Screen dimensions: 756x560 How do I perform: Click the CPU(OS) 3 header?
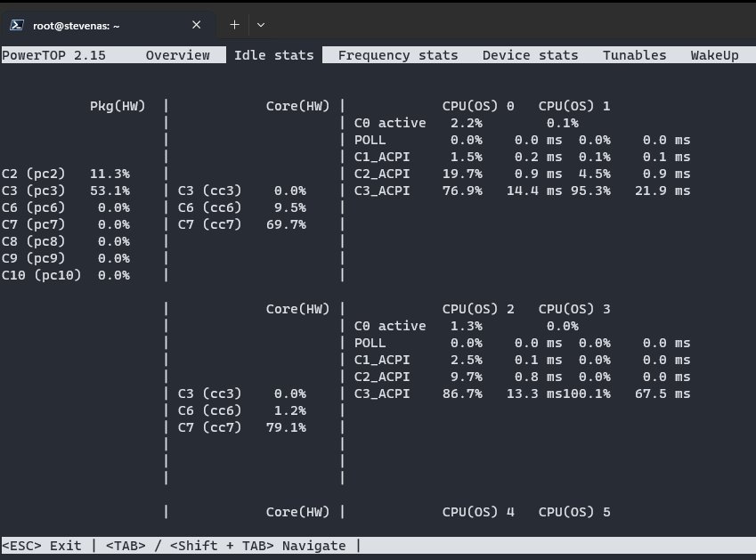tap(574, 309)
